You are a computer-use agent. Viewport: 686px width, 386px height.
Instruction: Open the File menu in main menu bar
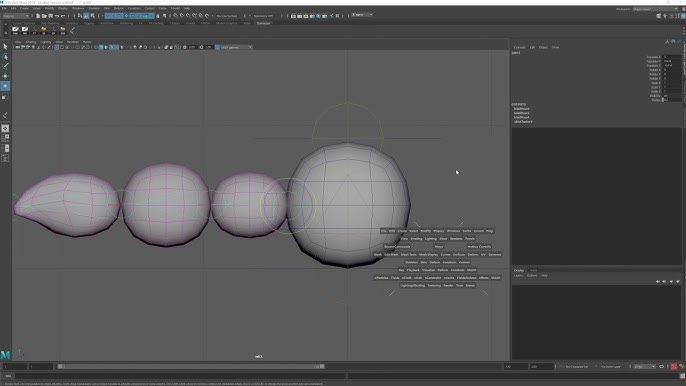tap(4, 8)
